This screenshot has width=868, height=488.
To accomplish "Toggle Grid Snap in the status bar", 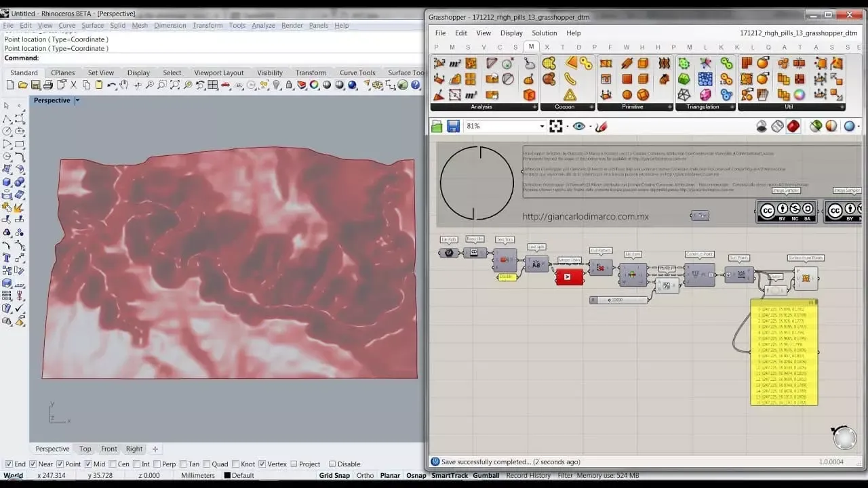I will click(334, 475).
